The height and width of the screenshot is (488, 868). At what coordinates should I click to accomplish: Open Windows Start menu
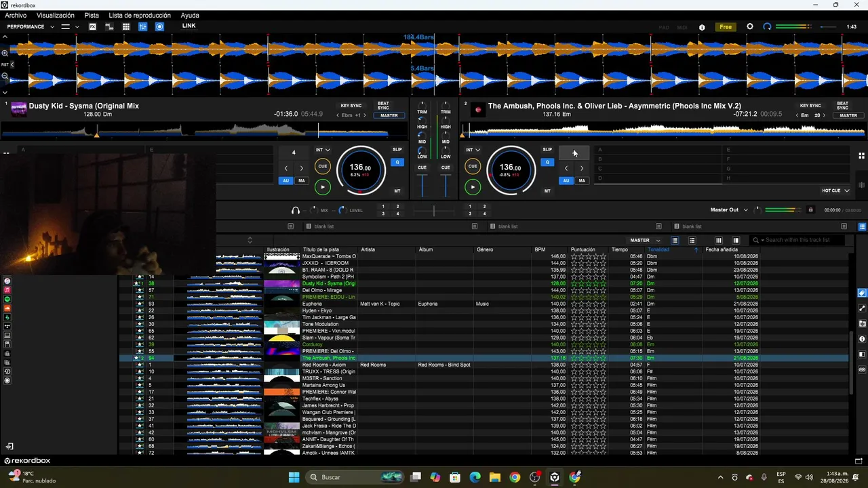[294, 477]
